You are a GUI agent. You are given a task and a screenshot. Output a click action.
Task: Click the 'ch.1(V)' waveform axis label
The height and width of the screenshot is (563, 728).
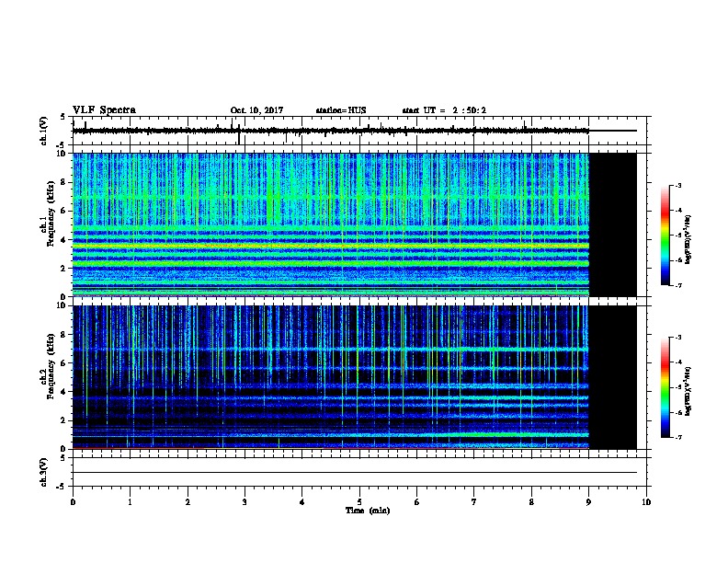(x=44, y=131)
